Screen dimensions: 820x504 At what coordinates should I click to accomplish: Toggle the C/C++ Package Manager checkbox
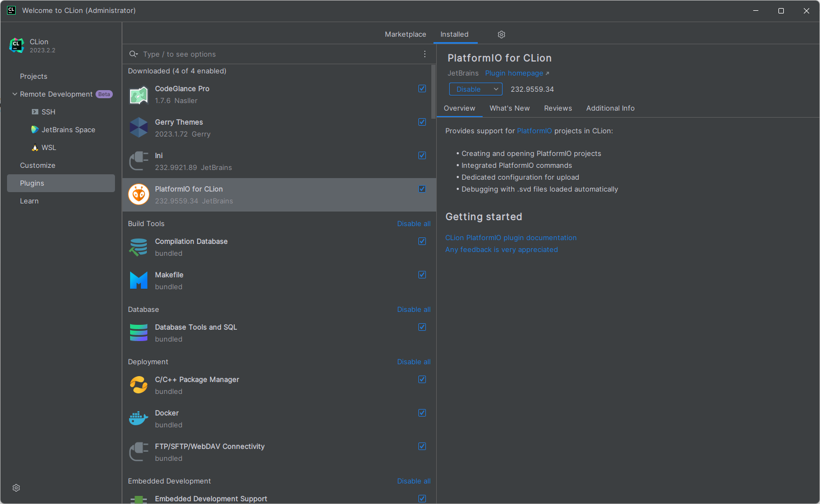422,379
